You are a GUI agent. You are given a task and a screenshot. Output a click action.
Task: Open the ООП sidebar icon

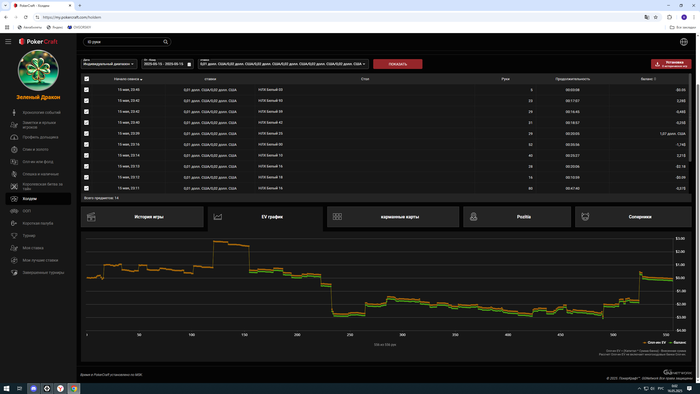14,211
